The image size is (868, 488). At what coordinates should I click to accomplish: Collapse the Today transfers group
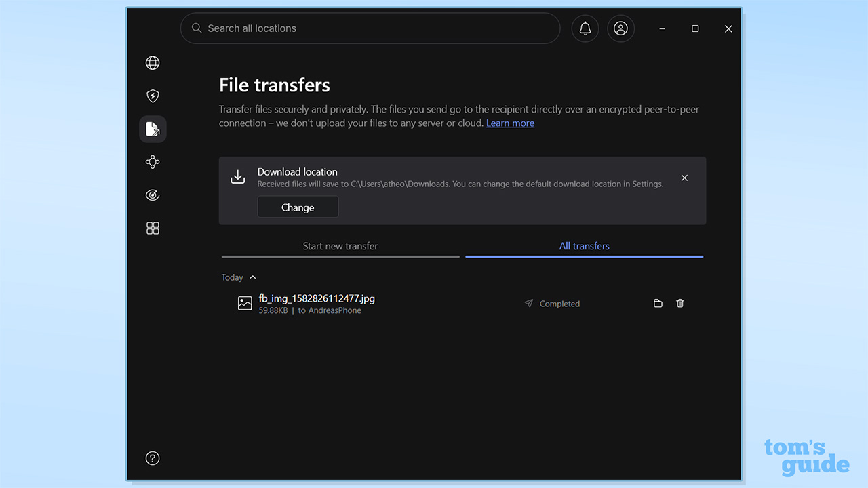[252, 277]
